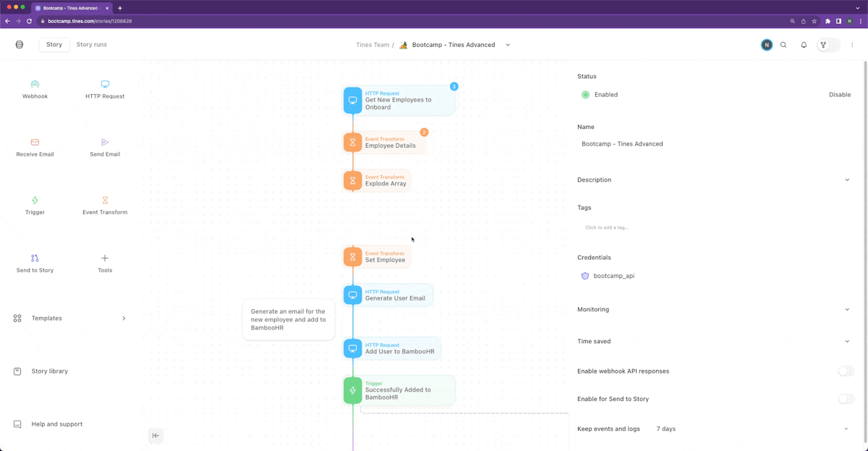Click the event count badge 2

[x=425, y=132]
